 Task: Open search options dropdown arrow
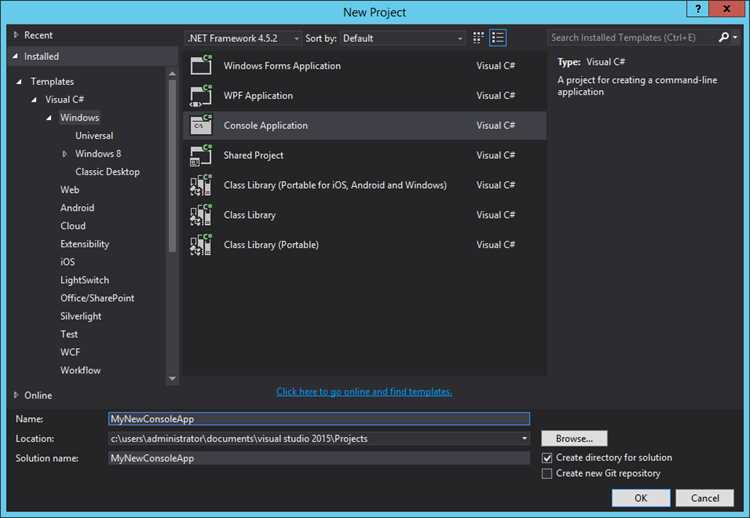[735, 37]
